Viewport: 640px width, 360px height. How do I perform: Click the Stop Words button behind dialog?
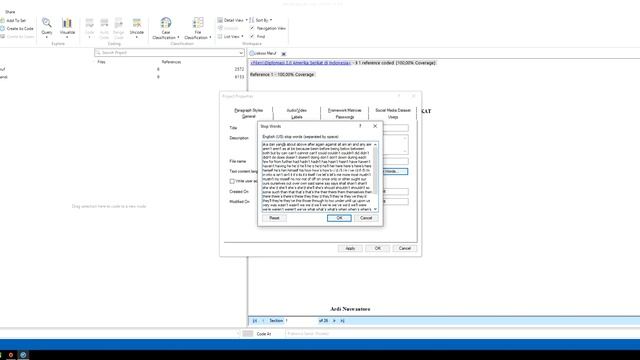pyautogui.click(x=396, y=171)
